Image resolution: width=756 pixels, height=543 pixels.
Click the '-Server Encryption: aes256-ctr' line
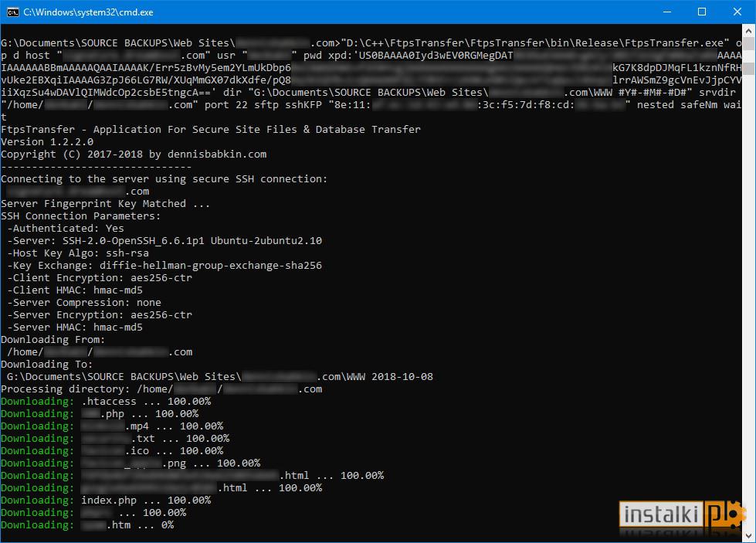click(x=100, y=315)
